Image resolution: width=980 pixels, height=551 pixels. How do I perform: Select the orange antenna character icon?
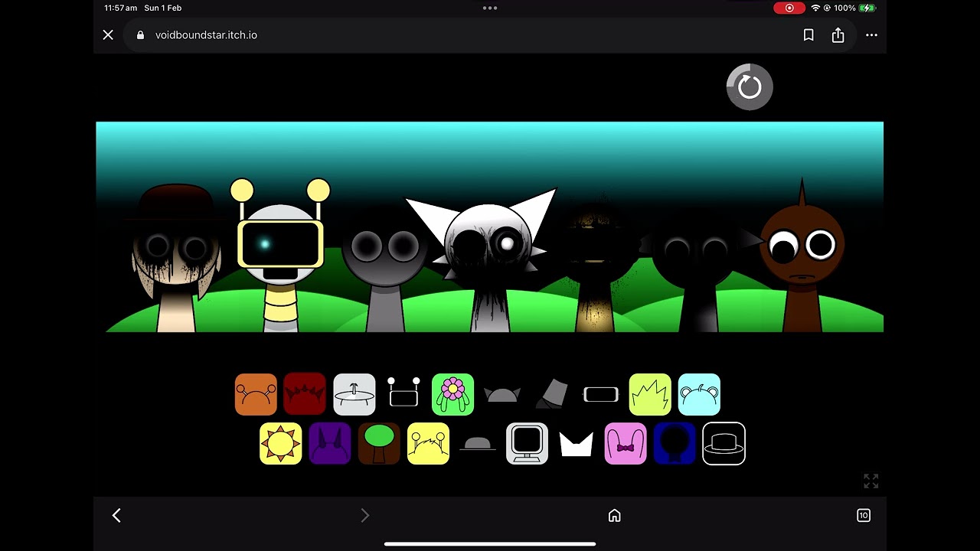click(256, 394)
